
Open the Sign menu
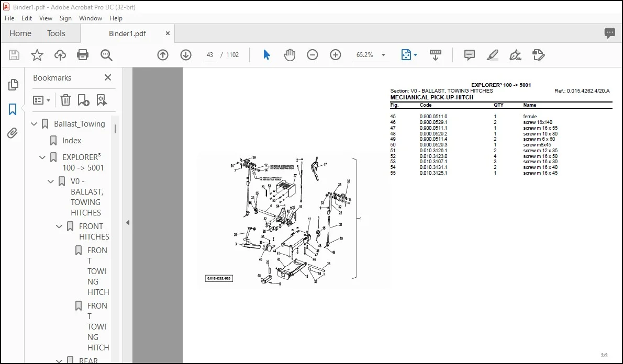tap(65, 18)
